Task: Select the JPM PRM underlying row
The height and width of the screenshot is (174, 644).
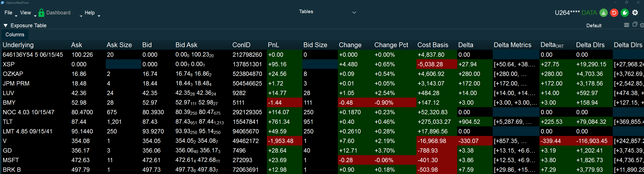Action: coord(16,83)
